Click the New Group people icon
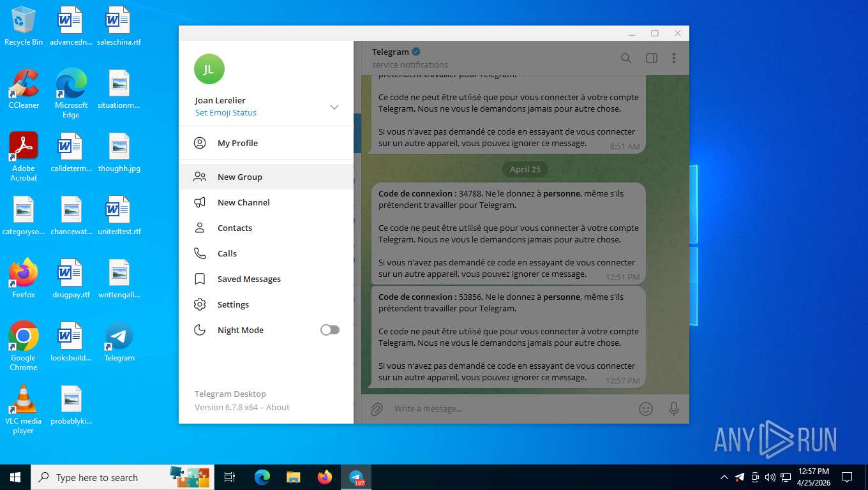 [200, 177]
